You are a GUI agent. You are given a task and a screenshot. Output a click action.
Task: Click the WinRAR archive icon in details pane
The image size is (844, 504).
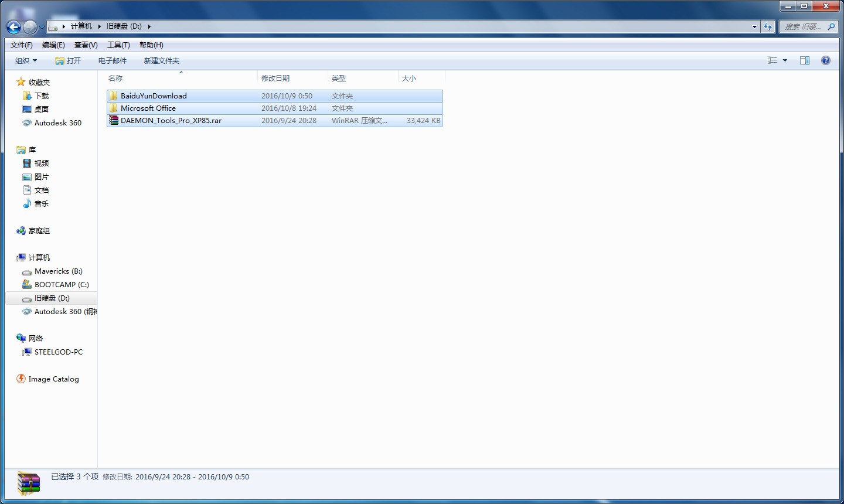pos(28,483)
